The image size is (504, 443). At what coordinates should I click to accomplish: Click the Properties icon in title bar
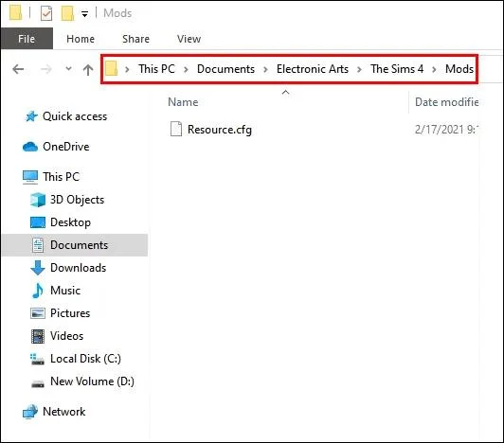[46, 13]
